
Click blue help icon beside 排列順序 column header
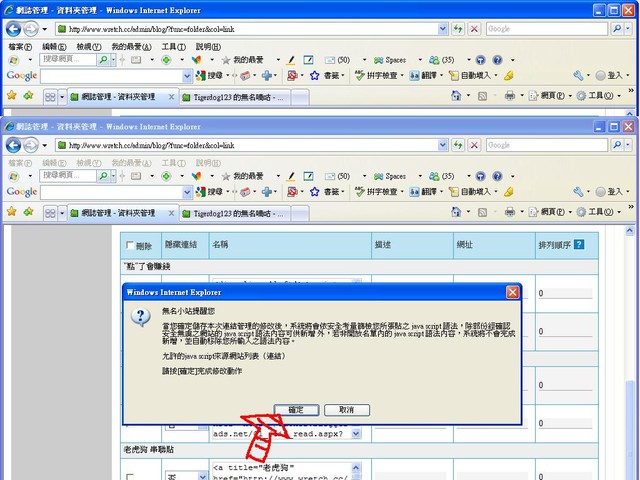click(579, 244)
